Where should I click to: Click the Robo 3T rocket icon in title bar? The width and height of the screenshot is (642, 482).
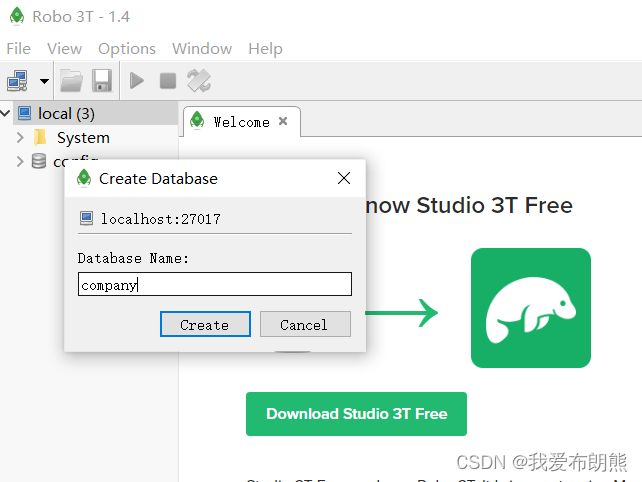[17, 16]
